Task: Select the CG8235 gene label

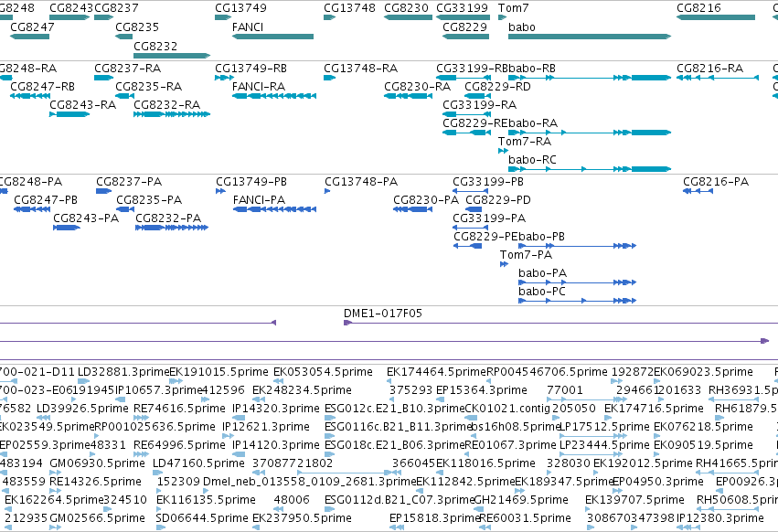Action: click(137, 27)
